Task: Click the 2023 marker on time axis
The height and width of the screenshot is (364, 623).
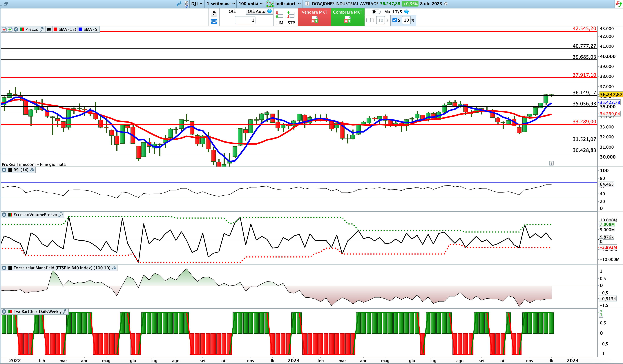Action: 294,361
